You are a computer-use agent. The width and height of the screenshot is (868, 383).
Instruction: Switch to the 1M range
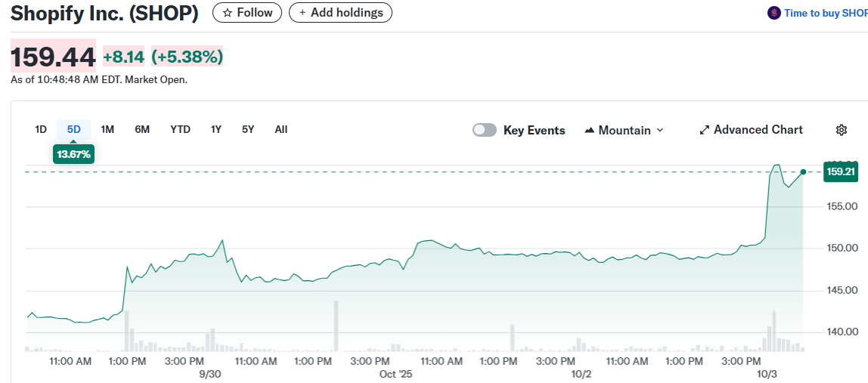tap(107, 129)
